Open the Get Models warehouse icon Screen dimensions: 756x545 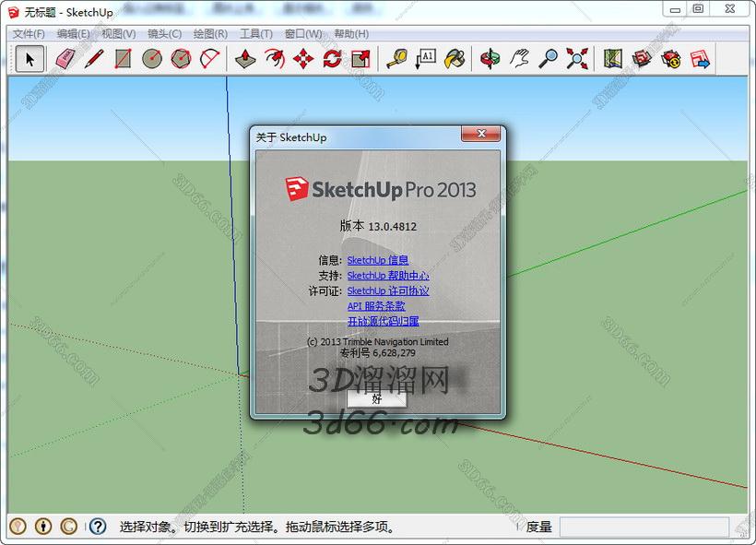pyautogui.click(x=642, y=59)
